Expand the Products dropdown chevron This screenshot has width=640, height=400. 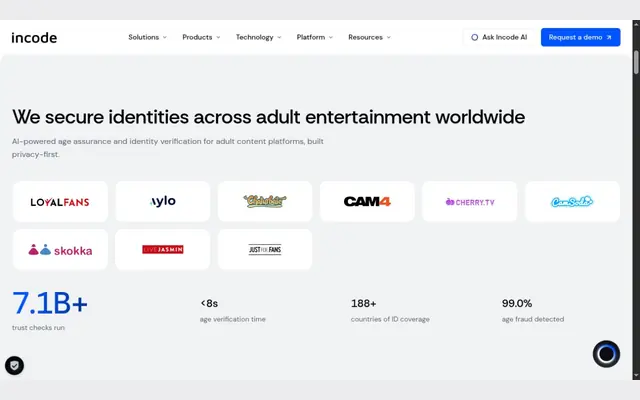[218, 37]
